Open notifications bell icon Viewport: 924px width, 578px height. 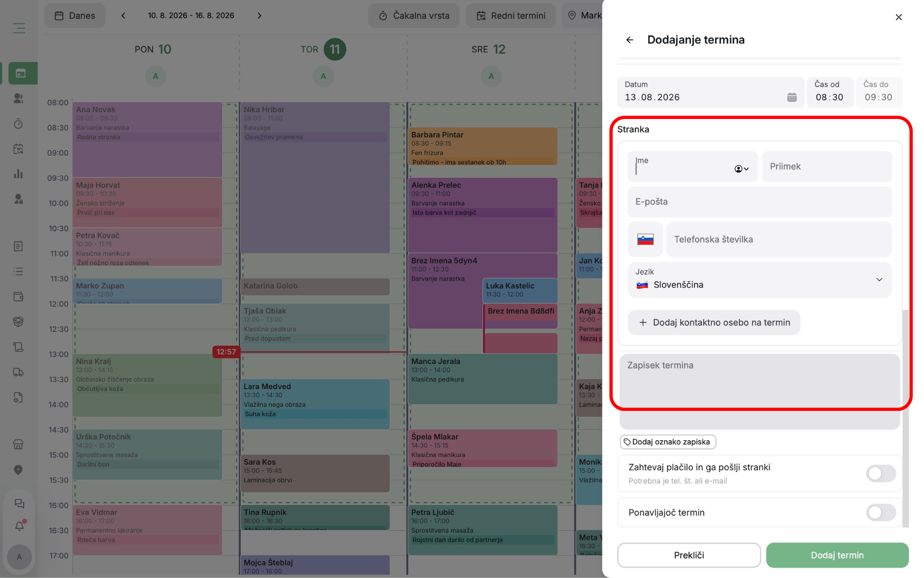(x=19, y=526)
